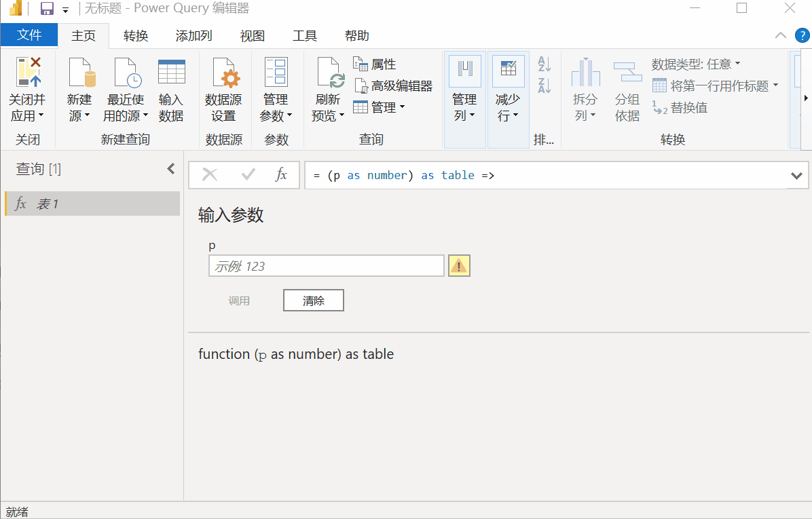Click the 分组依据 (Group By) icon
Screen dimensions: 812x519
coord(627,72)
